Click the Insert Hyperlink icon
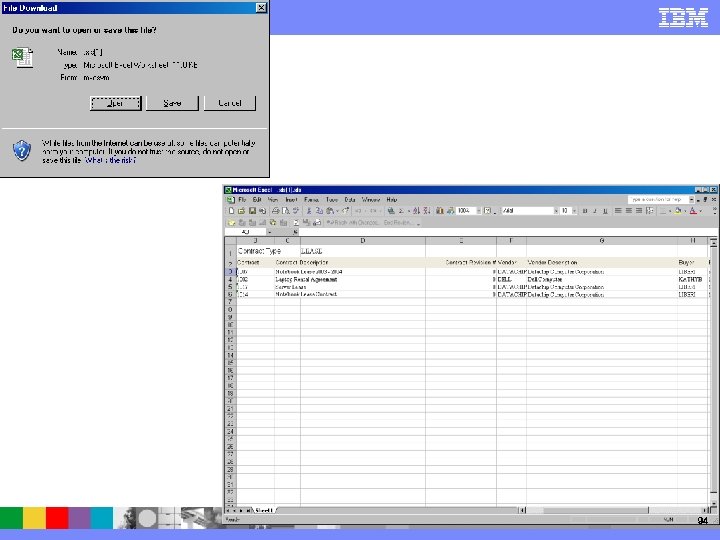The height and width of the screenshot is (540, 720). 391,211
